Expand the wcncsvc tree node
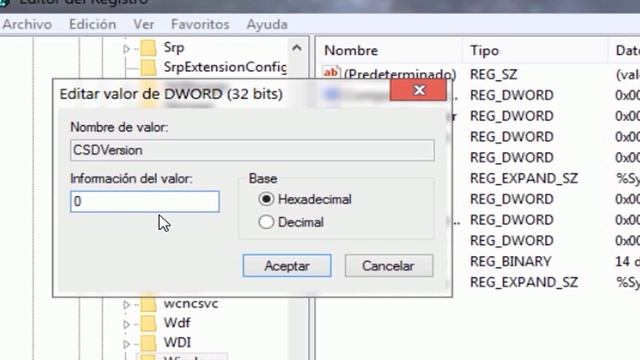The height and width of the screenshot is (360, 640). click(x=126, y=304)
